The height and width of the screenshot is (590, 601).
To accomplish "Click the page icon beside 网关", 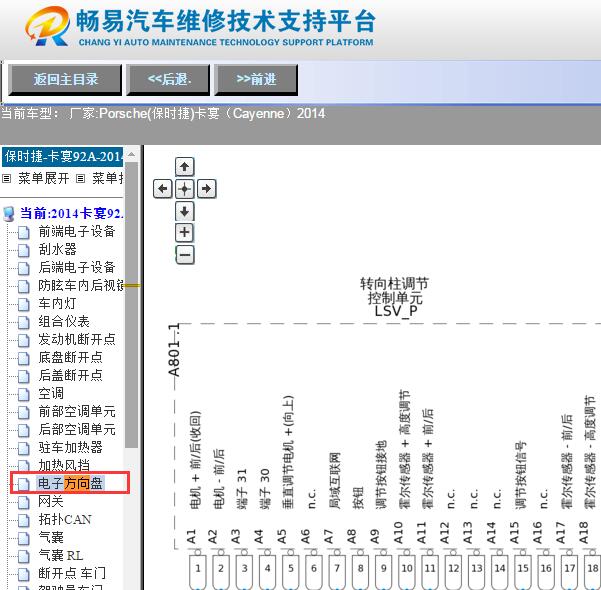I will pyautogui.click(x=24, y=502).
